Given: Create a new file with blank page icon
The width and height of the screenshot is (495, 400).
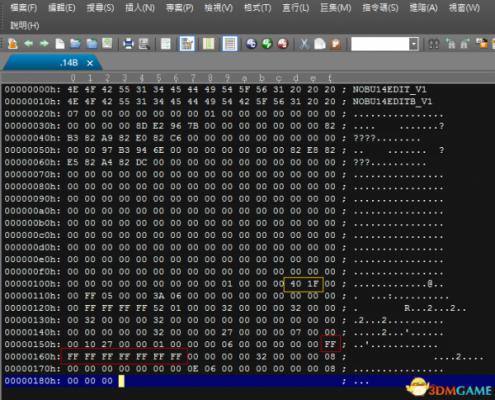Looking at the screenshot, I should pyautogui.click(x=60, y=44).
